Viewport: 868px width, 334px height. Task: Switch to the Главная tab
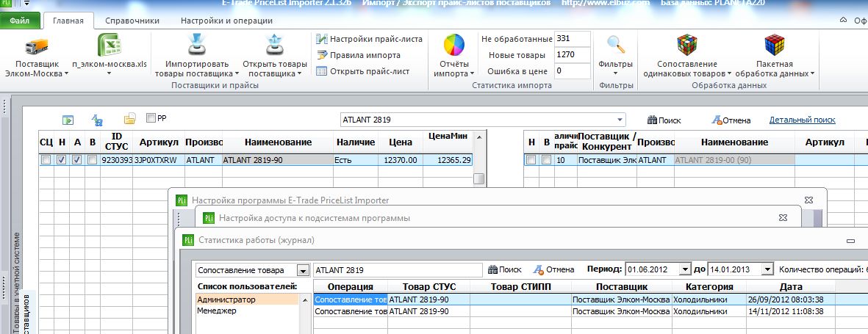[68, 21]
